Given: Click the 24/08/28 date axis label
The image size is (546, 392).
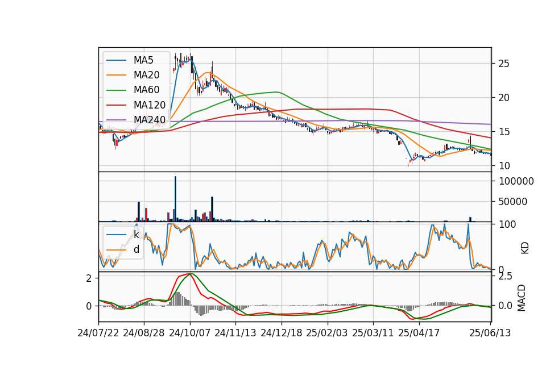Looking at the screenshot, I should 144,333.
